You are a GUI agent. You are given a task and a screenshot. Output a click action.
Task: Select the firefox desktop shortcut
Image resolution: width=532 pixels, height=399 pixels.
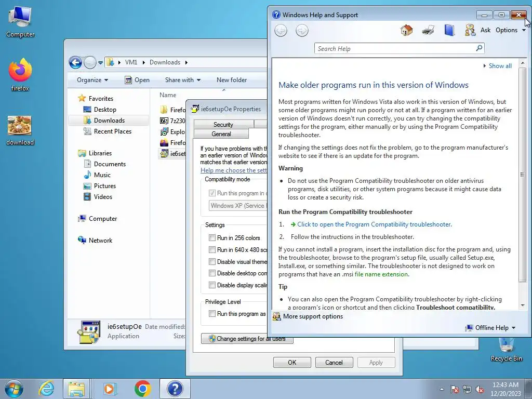pyautogui.click(x=20, y=75)
